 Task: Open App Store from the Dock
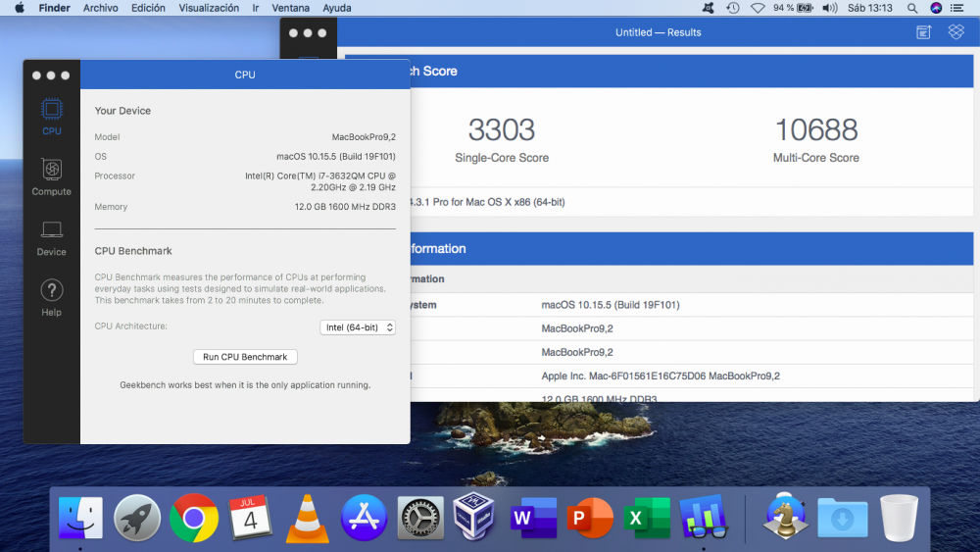[x=364, y=518]
